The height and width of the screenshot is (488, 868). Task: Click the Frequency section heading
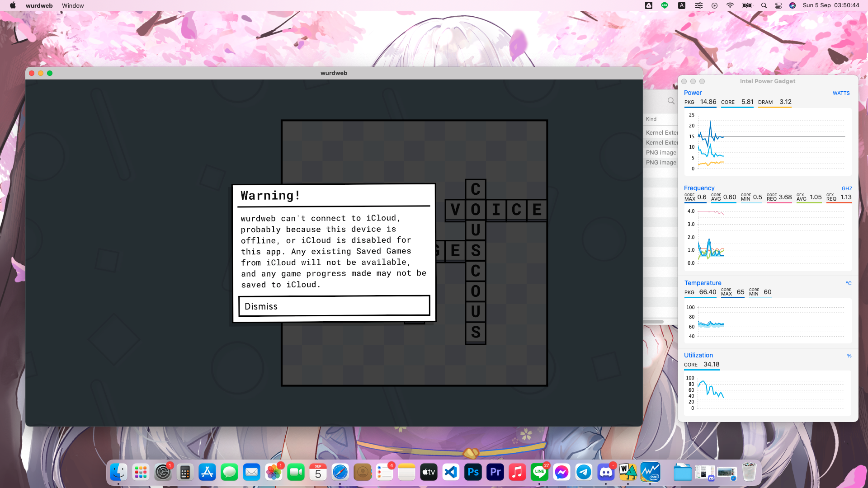pyautogui.click(x=699, y=188)
